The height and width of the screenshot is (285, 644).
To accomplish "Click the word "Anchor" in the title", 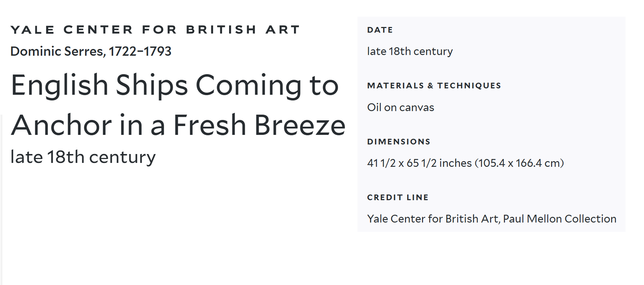I will [x=62, y=125].
